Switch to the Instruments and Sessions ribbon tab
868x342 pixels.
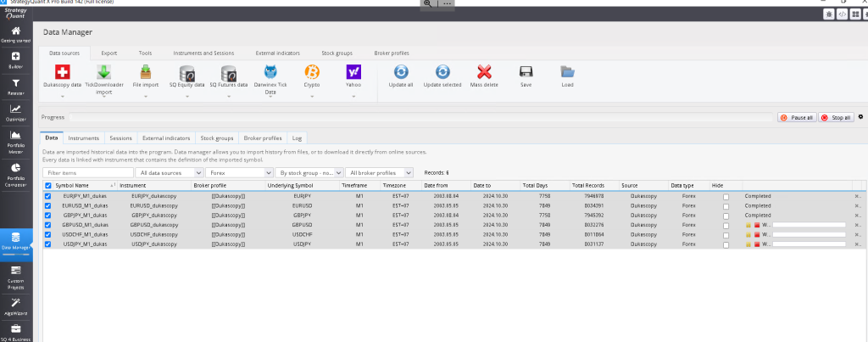(x=205, y=53)
